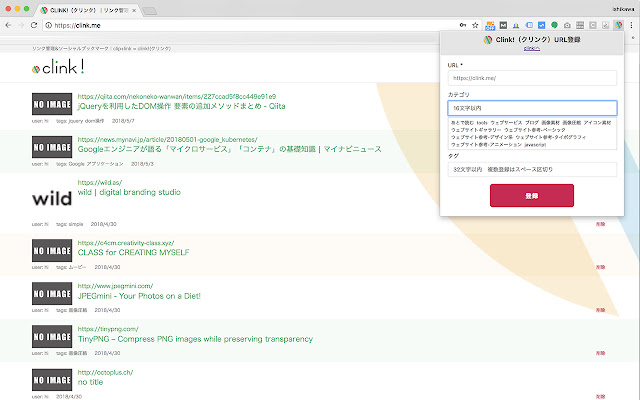
Task: Click the clink! logo on the page
Action: tap(58, 67)
